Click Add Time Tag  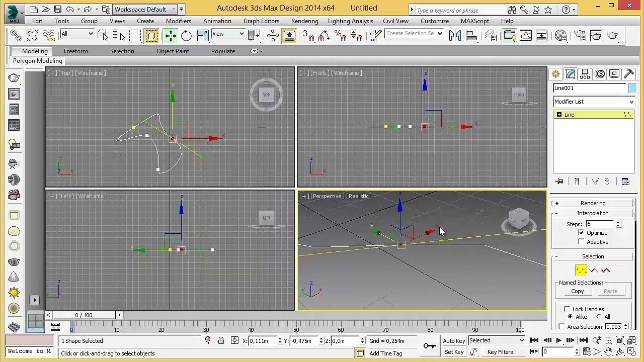[x=385, y=353]
